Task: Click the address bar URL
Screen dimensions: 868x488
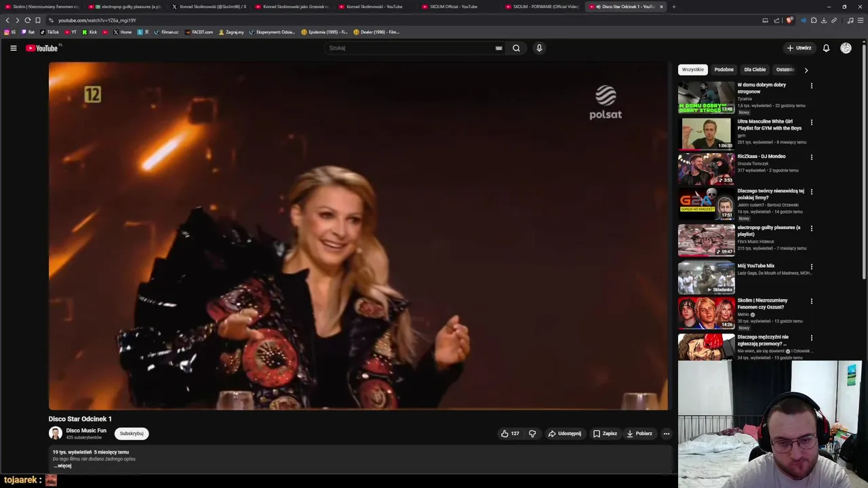Action: tap(97, 20)
